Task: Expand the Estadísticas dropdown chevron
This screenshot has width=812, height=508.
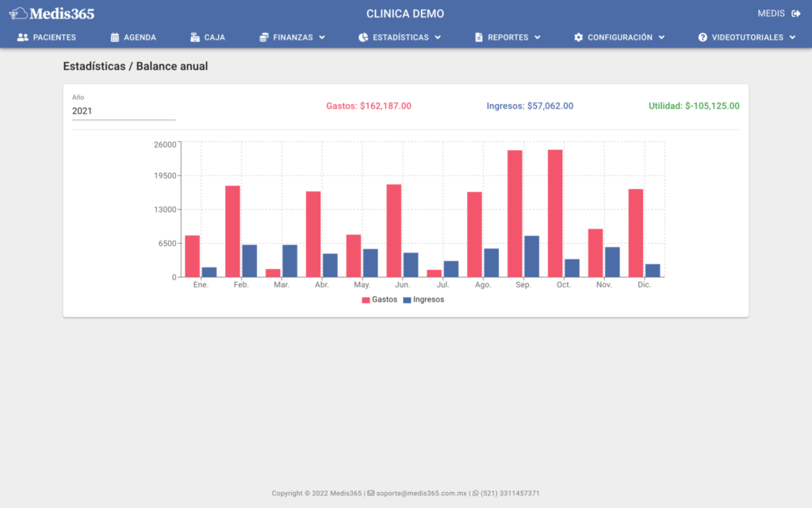Action: pos(438,37)
